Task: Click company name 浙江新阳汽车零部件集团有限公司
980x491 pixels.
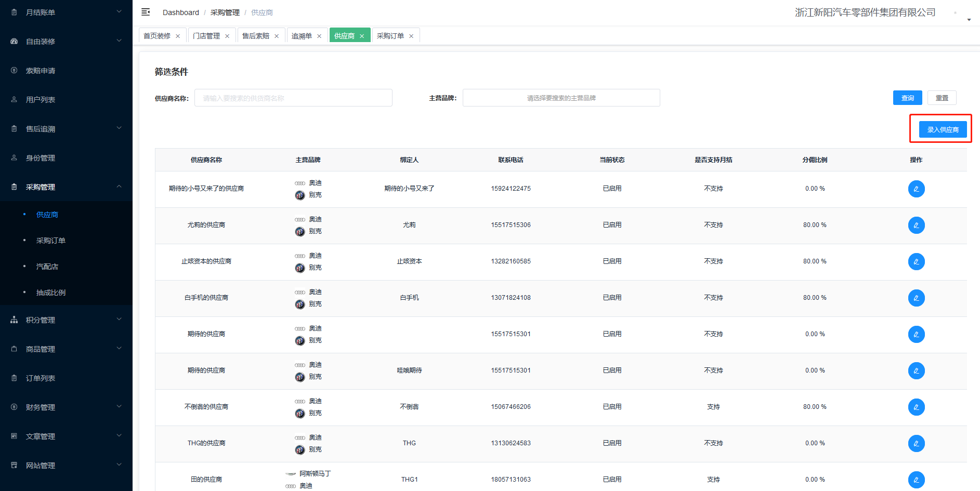Action: 865,12
